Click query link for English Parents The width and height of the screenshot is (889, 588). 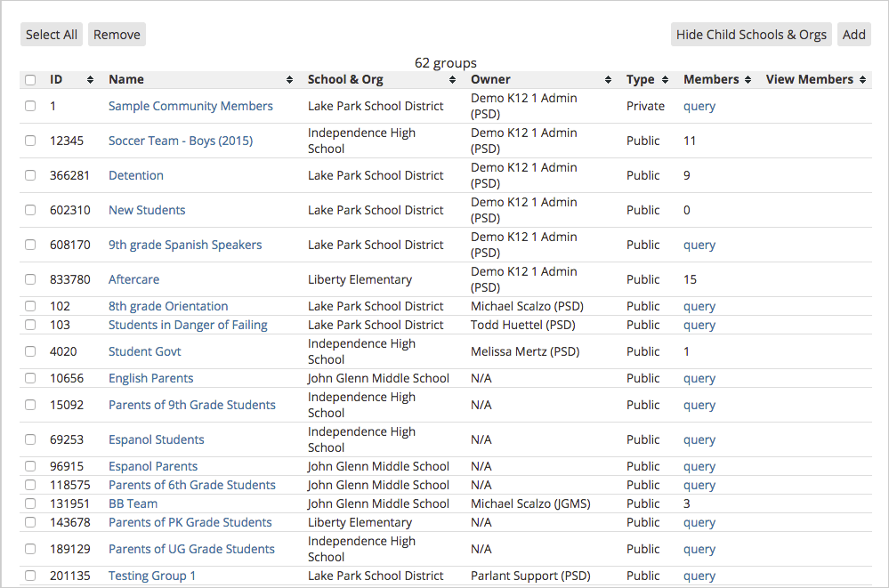coord(699,379)
